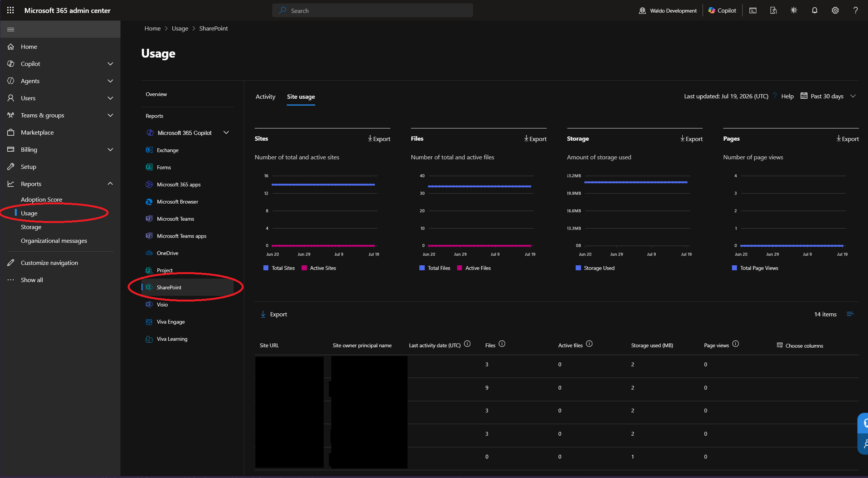
Task: Export the Sites chart data
Action: coord(379,139)
